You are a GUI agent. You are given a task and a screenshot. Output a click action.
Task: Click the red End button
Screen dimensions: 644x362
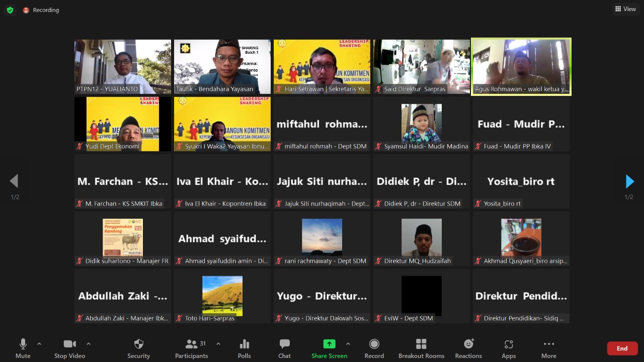pos(622,348)
